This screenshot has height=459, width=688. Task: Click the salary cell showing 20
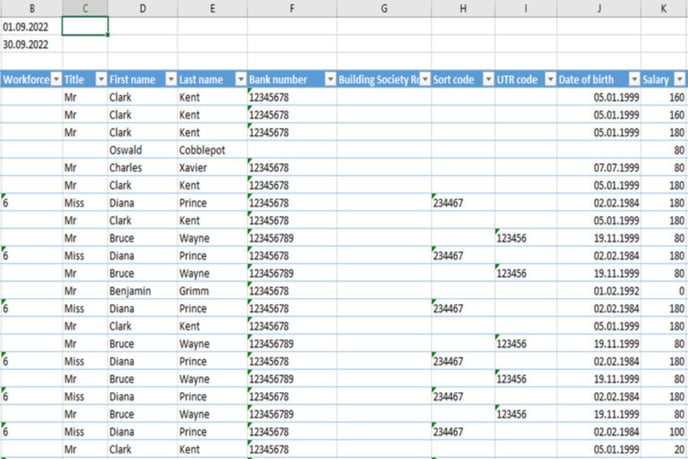664,449
